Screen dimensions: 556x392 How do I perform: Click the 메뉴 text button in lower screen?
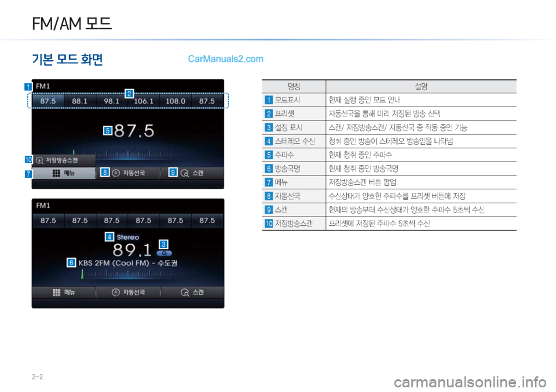pos(69,292)
